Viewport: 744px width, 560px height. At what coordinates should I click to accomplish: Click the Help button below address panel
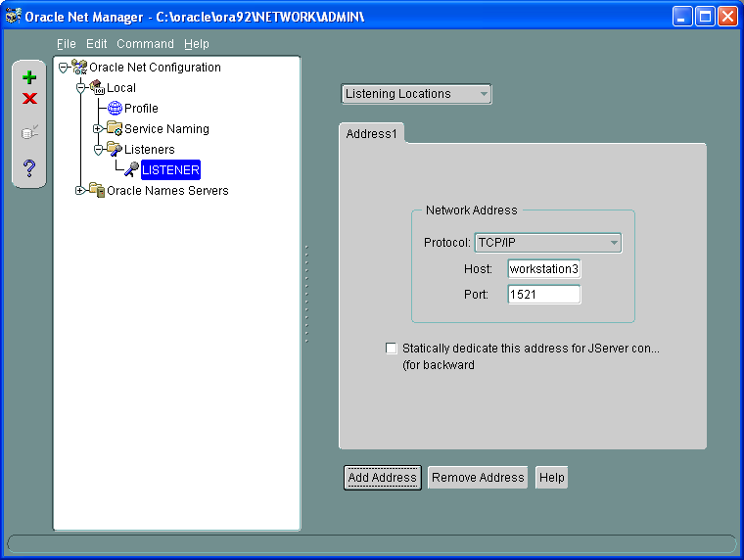[551, 478]
